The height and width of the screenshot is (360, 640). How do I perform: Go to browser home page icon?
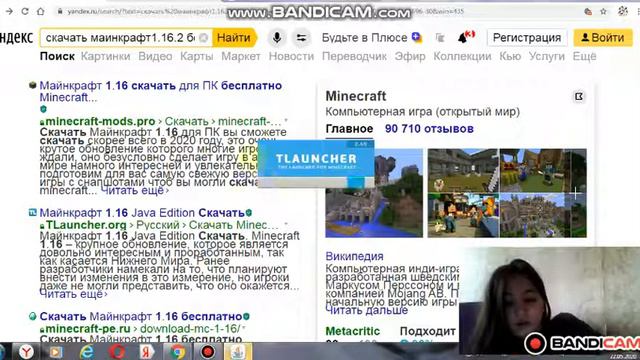point(41,11)
